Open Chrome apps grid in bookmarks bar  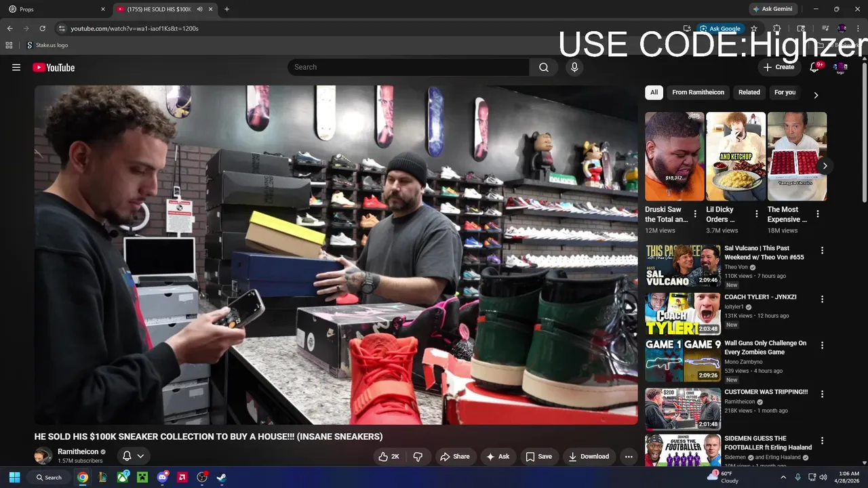(x=9, y=45)
